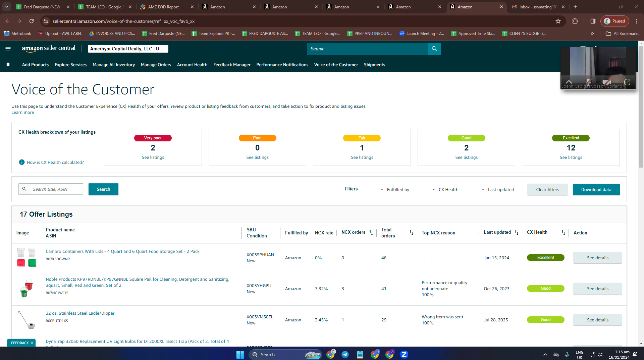Unmute microphone in the video call overlay
Viewport: 644px width, 360px height.
pyautogui.click(x=588, y=82)
